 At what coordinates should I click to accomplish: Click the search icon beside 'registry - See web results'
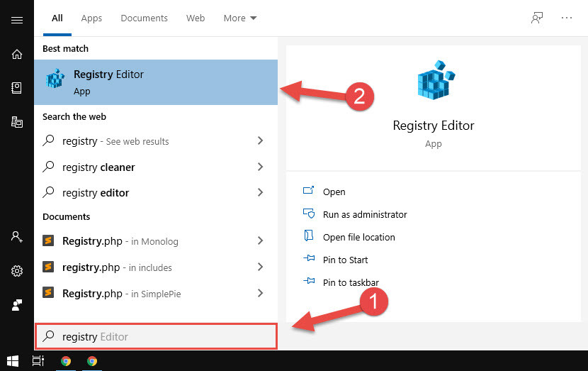pos(48,140)
